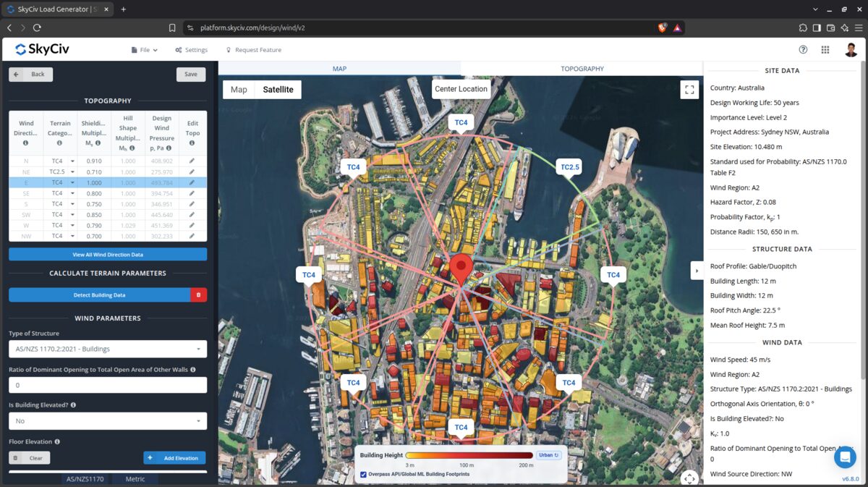Click the red delete building data icon
The height and width of the screenshot is (487, 868).
coord(198,295)
